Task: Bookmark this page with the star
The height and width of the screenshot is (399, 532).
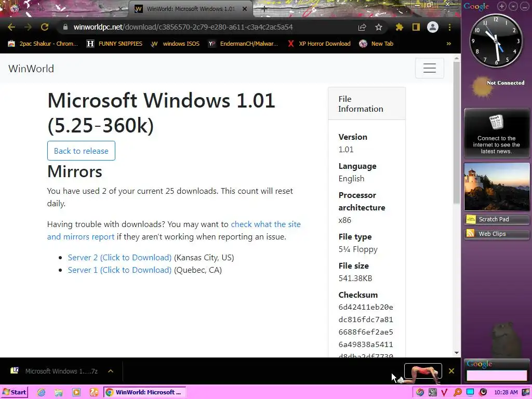Action: tap(379, 27)
